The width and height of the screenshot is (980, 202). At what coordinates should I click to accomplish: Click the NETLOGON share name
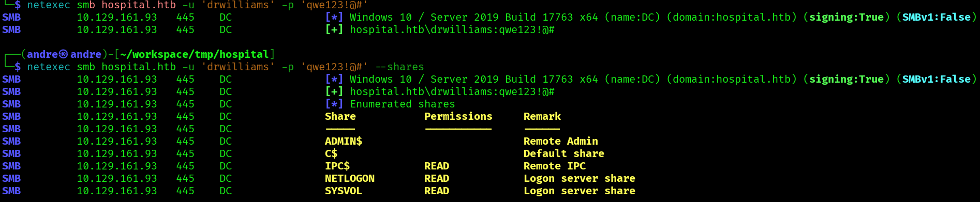tap(350, 178)
